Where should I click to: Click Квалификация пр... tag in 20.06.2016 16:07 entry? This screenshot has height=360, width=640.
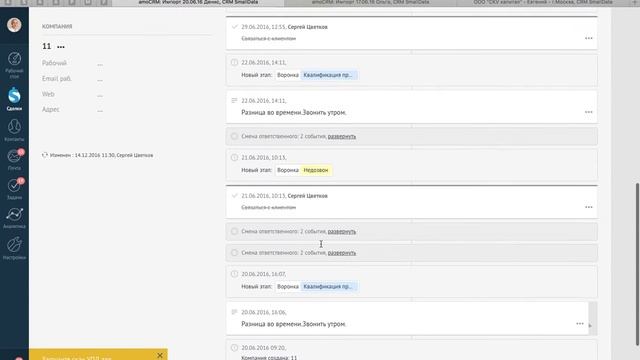[329, 287]
